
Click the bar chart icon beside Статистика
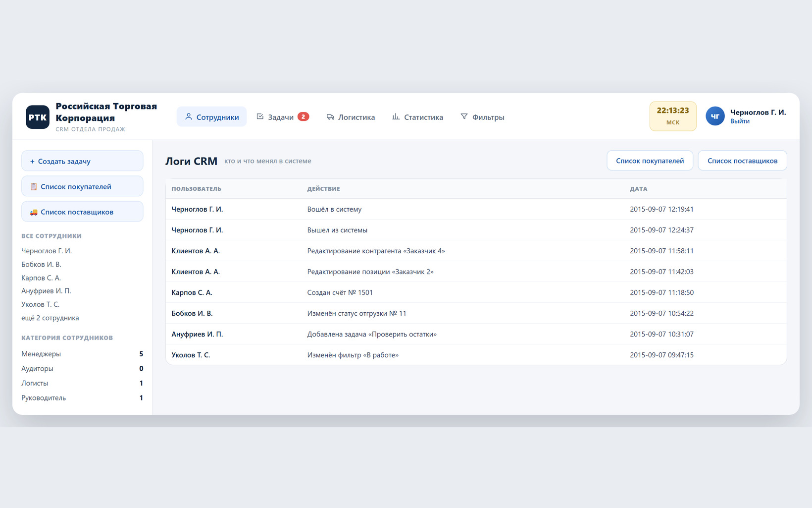[x=396, y=116]
